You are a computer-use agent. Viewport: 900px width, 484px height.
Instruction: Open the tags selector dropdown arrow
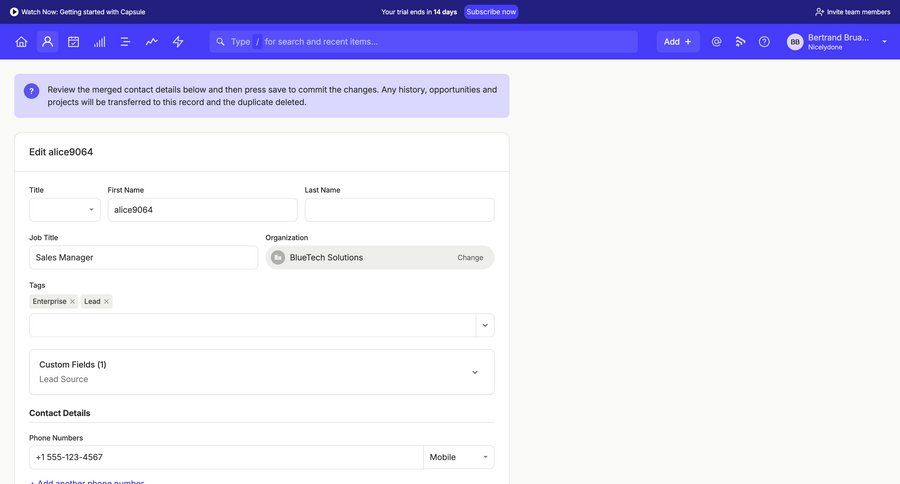coord(485,325)
